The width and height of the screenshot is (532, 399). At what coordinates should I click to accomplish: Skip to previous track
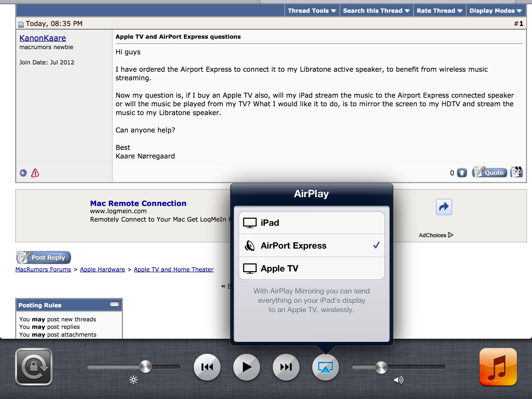click(207, 367)
